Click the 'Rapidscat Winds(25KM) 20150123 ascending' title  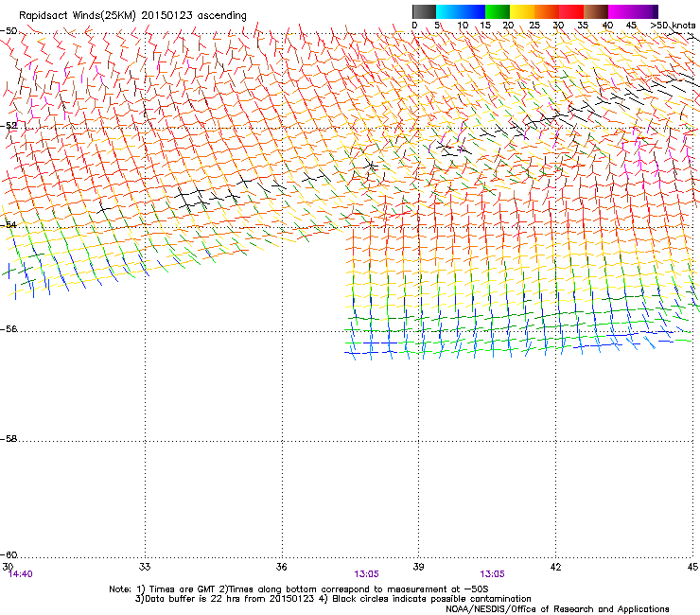(x=132, y=15)
